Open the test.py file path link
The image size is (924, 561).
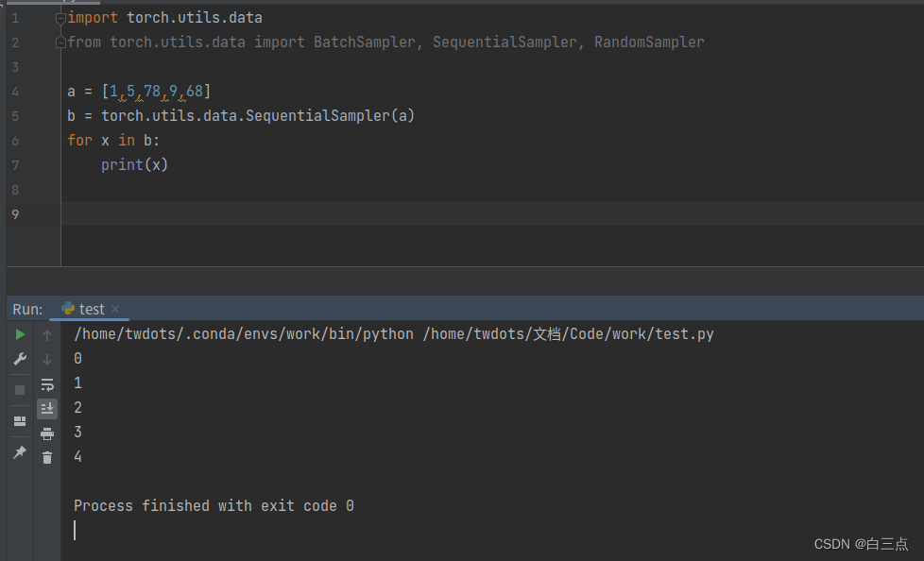coord(568,334)
